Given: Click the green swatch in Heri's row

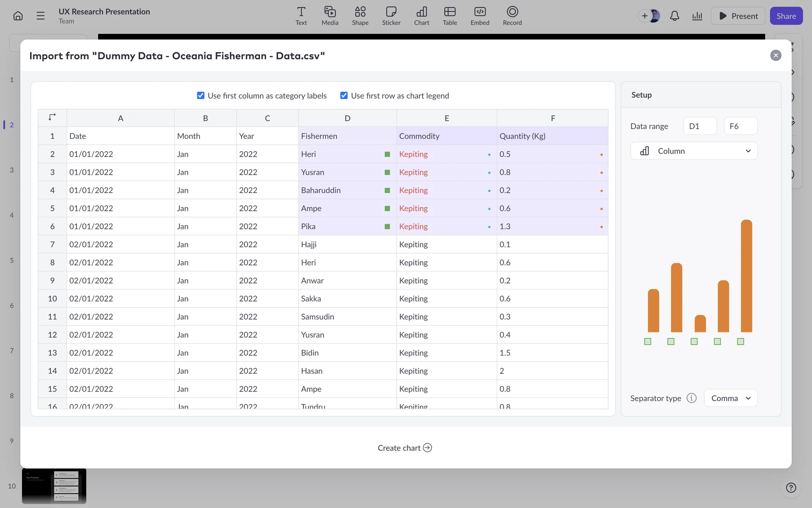Looking at the screenshot, I should coord(387,155).
